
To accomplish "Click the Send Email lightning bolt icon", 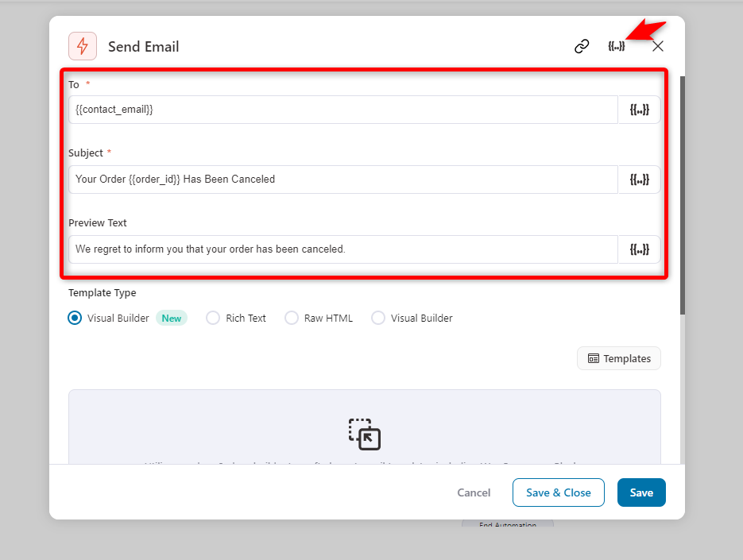I will (x=83, y=46).
